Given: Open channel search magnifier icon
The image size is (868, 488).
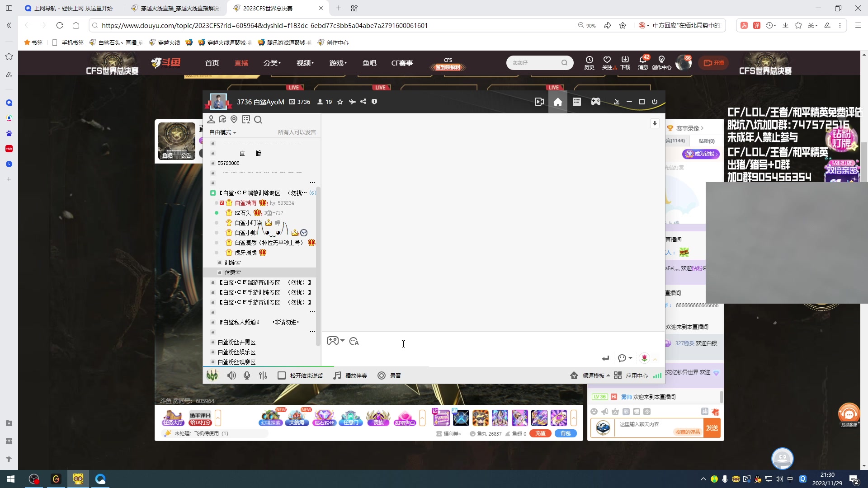Looking at the screenshot, I should pyautogui.click(x=258, y=120).
